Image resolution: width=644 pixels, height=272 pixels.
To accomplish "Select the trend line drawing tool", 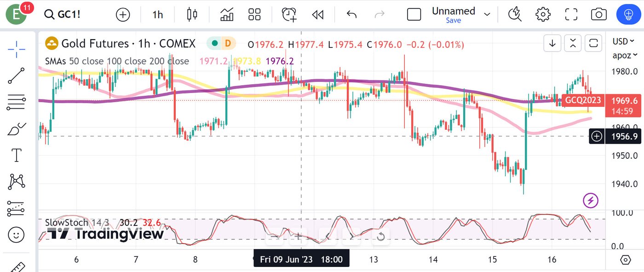I will (x=17, y=75).
